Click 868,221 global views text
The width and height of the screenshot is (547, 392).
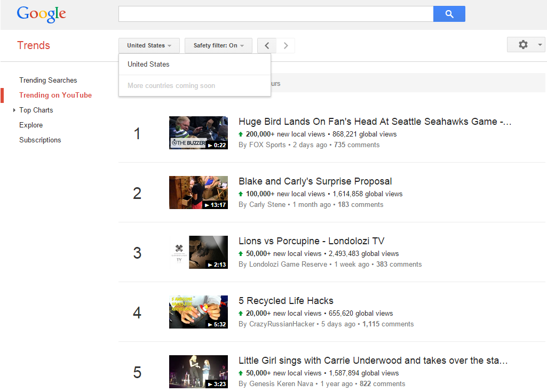pyautogui.click(x=364, y=134)
